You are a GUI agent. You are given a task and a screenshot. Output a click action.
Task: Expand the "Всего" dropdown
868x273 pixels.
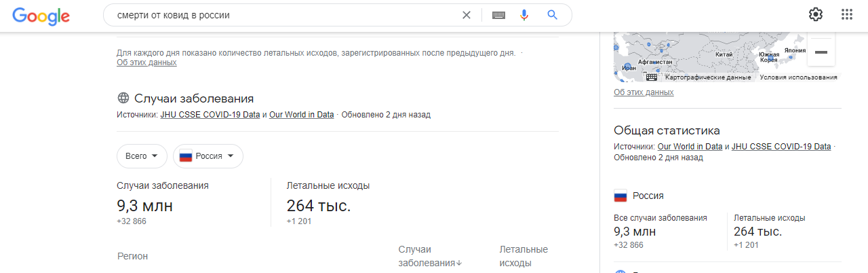tap(142, 156)
